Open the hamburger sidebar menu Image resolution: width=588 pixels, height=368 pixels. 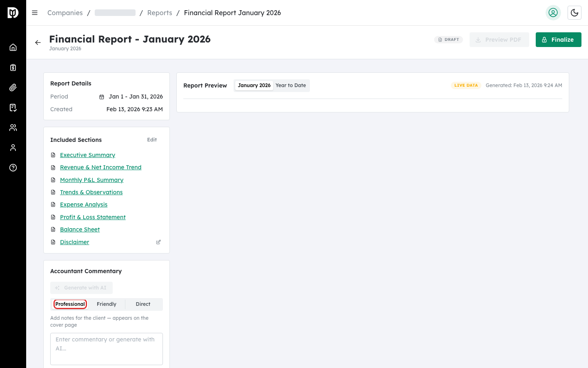click(35, 13)
